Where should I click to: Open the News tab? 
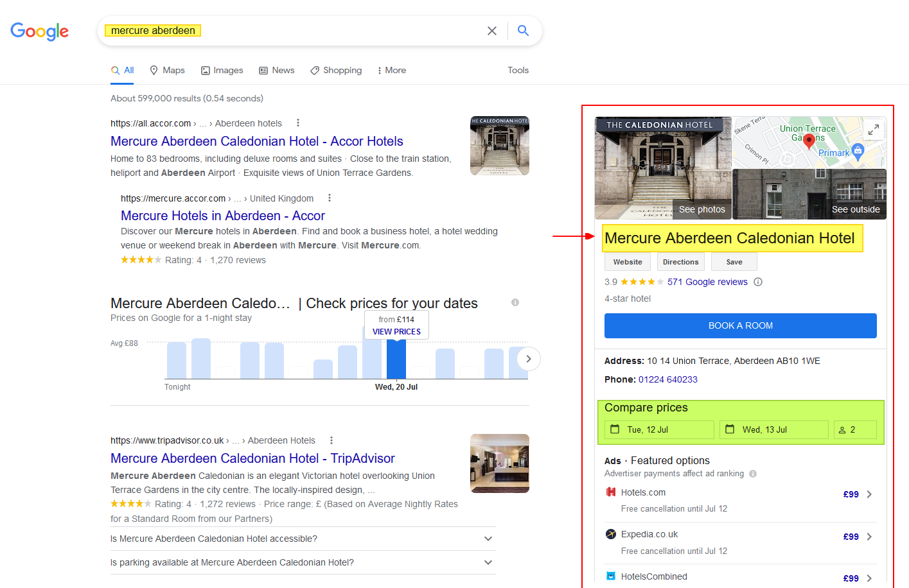click(276, 70)
